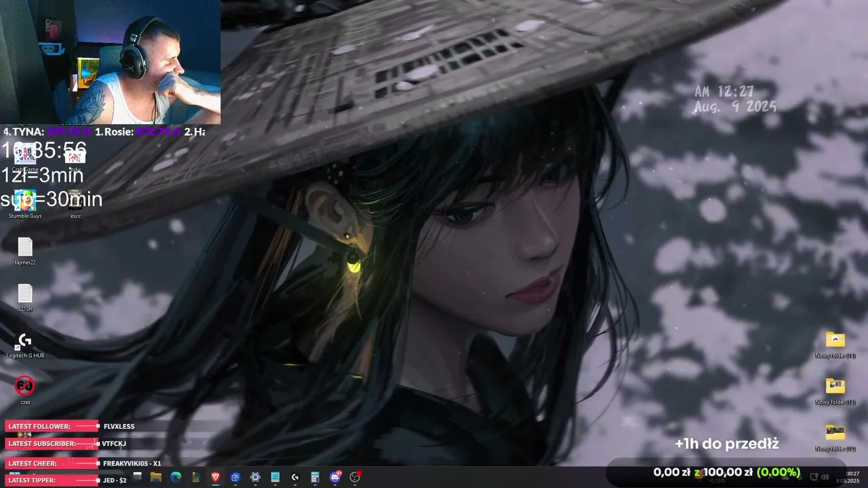
Task: Click the '+1h do przedłż' goal text
Action: click(727, 444)
